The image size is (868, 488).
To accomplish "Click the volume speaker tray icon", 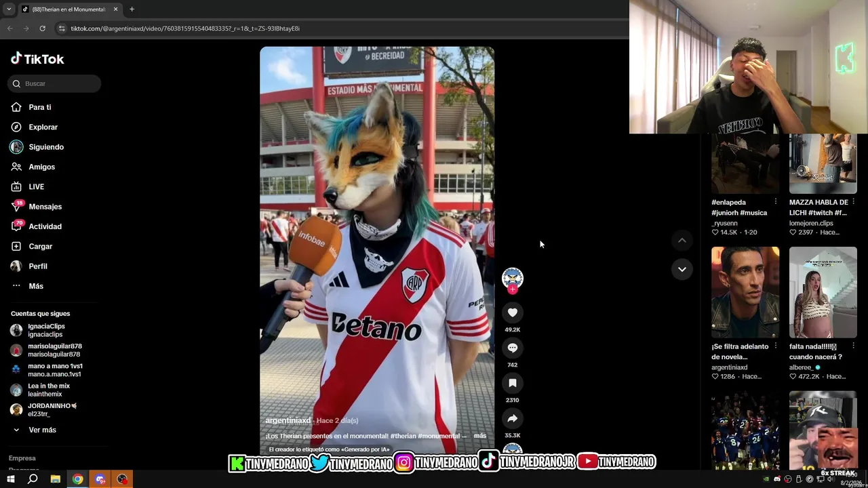I will click(x=831, y=479).
